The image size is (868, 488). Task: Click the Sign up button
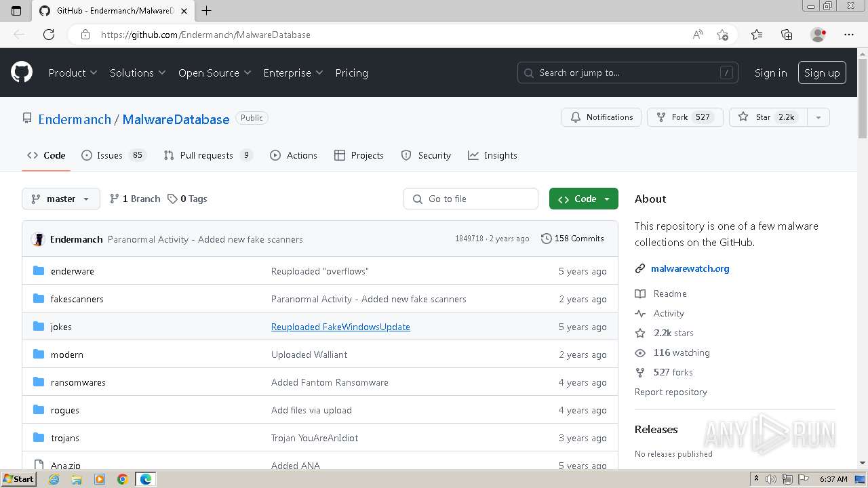pos(822,73)
